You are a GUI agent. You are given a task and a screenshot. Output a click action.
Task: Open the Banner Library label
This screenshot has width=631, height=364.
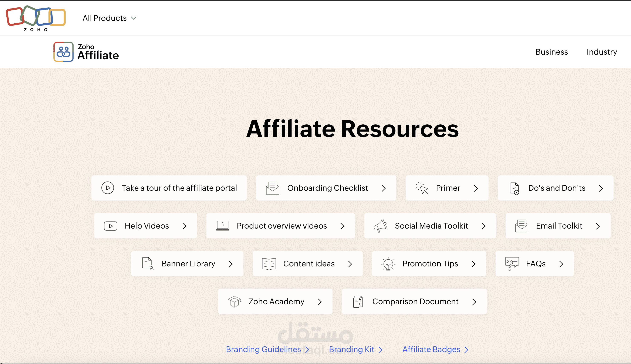coord(188,263)
